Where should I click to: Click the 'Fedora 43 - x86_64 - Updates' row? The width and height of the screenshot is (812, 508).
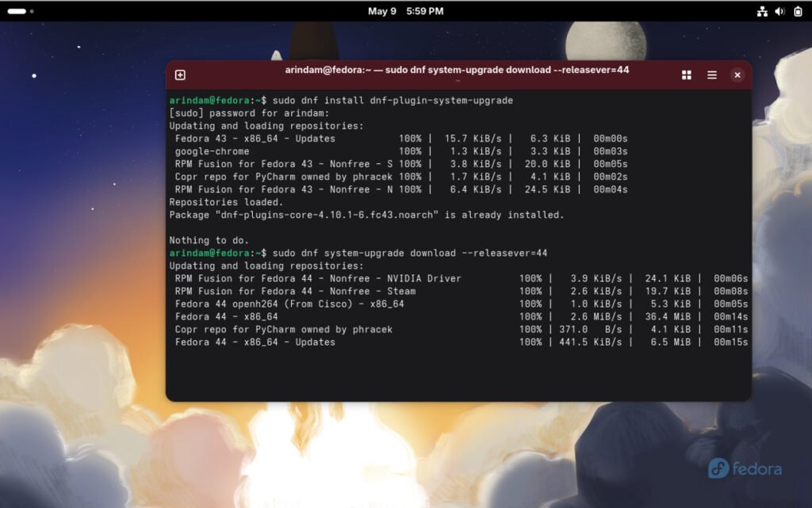400,139
